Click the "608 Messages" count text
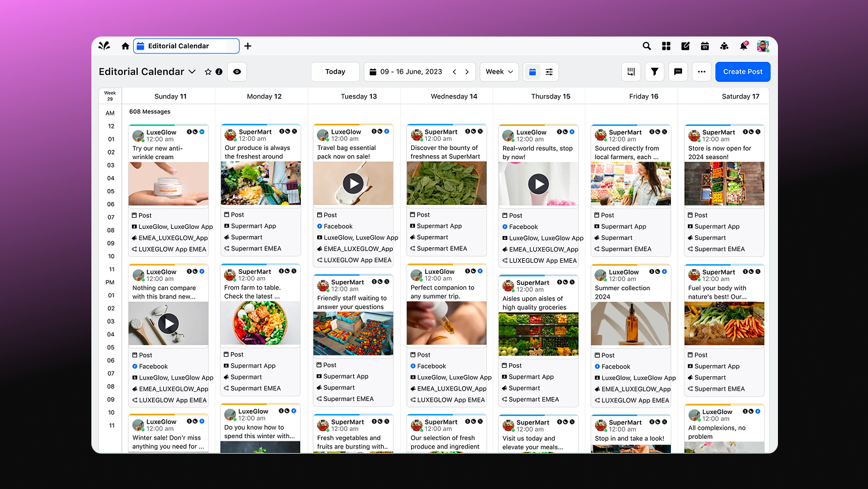 pos(149,111)
